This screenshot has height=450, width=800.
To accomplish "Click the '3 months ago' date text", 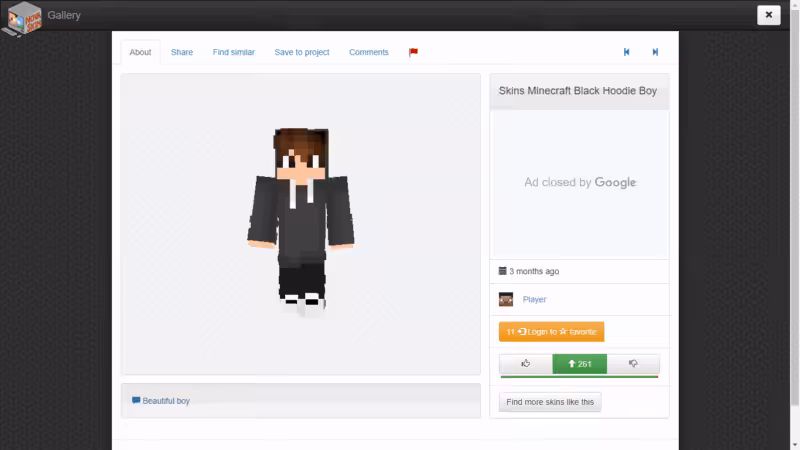I will 534,271.
